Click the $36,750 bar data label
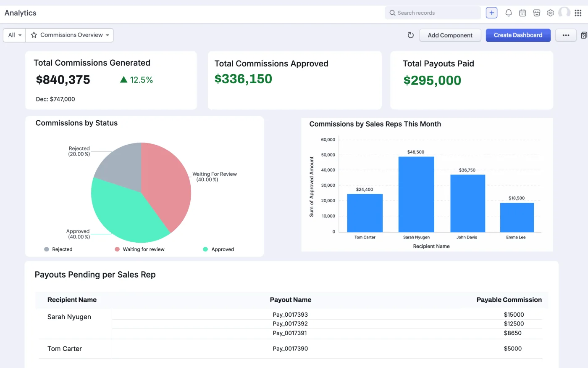Screen dimensions: 588x368 point(467,170)
